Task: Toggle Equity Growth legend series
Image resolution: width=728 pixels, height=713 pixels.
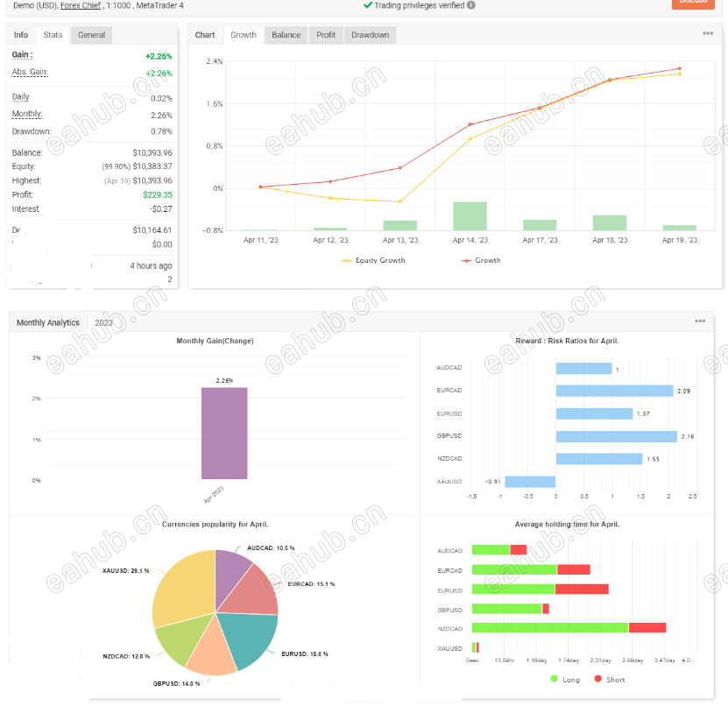Action: pyautogui.click(x=373, y=260)
